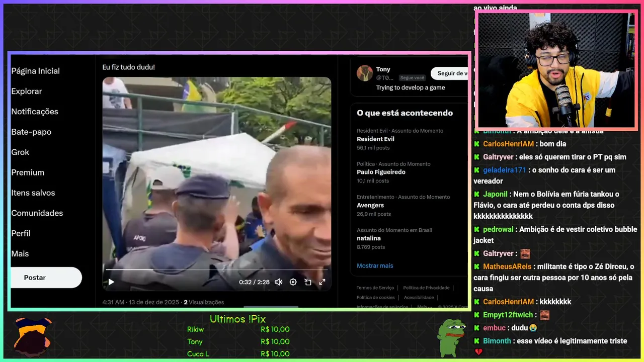This screenshot has height=362, width=644.
Task: Click chat username MatheusAReis
Action: (507, 266)
